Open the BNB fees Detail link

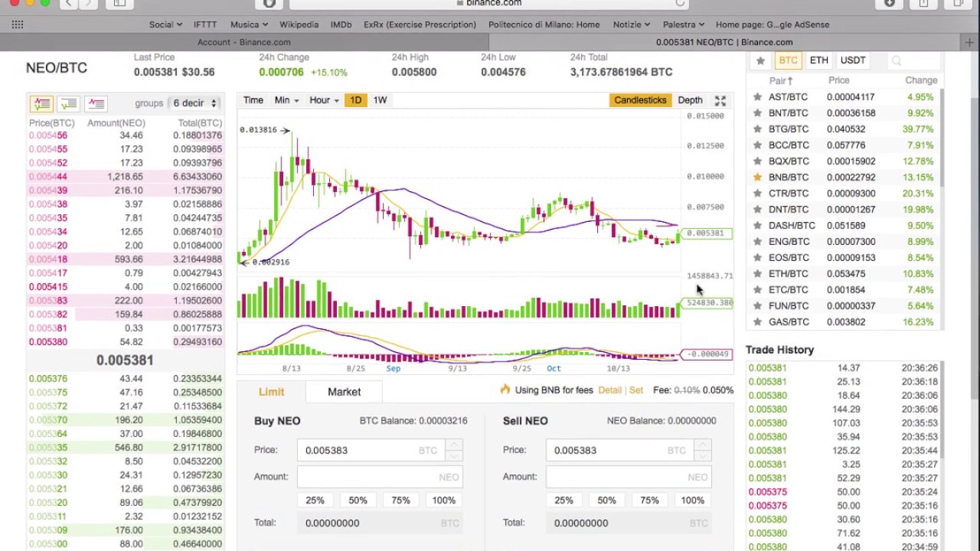click(x=609, y=390)
